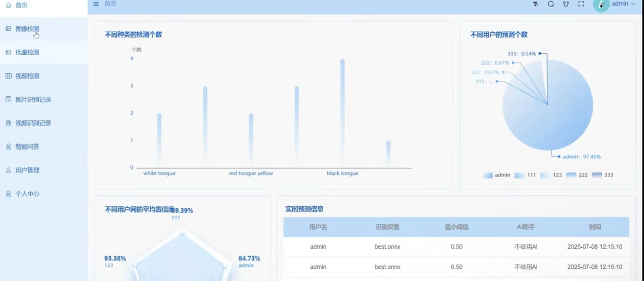This screenshot has height=281, width=644.
Task: Open the 批量检测 menu item
Action: 44,52
